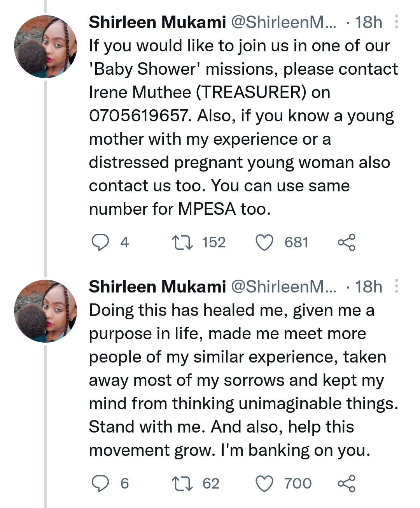Like the tweet mentioning Irene Muthee
The height and width of the screenshot is (508, 420).
click(264, 243)
